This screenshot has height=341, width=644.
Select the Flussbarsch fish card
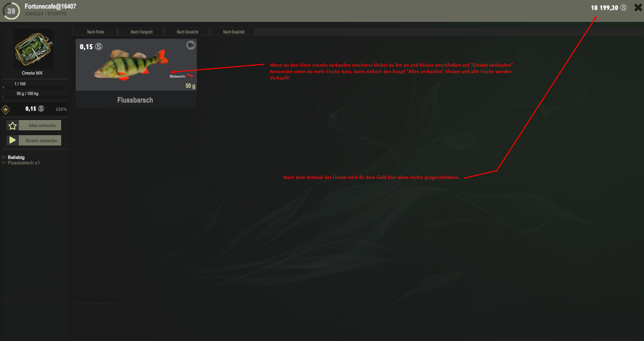click(136, 73)
